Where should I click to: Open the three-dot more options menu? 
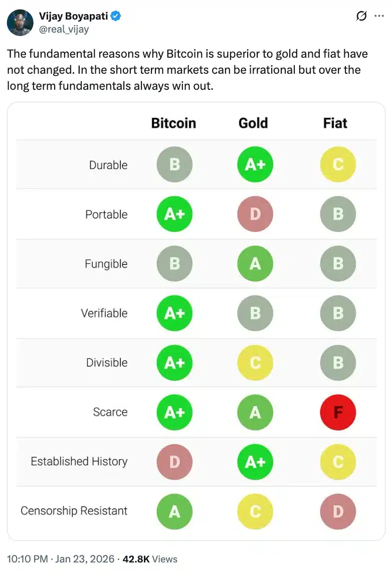coord(379,16)
